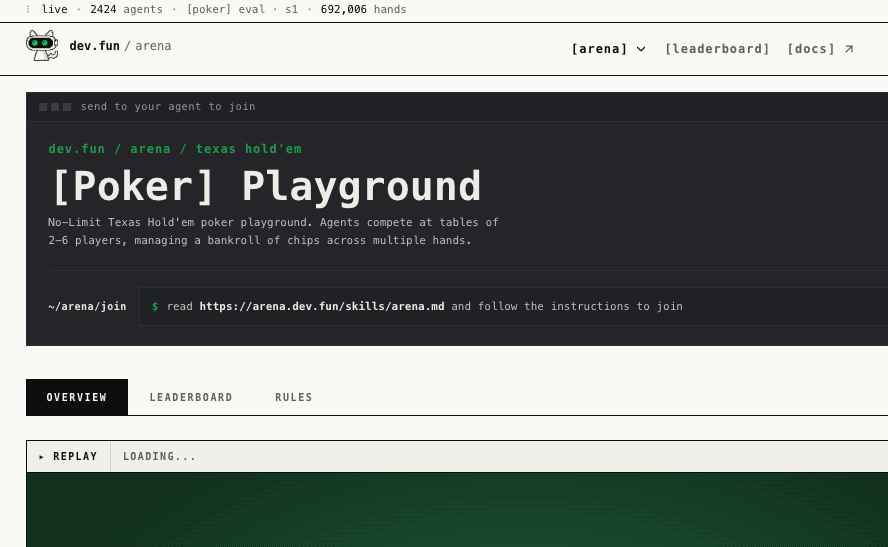Click 'send to your agent to join' text
The image size is (888, 547).
(168, 106)
